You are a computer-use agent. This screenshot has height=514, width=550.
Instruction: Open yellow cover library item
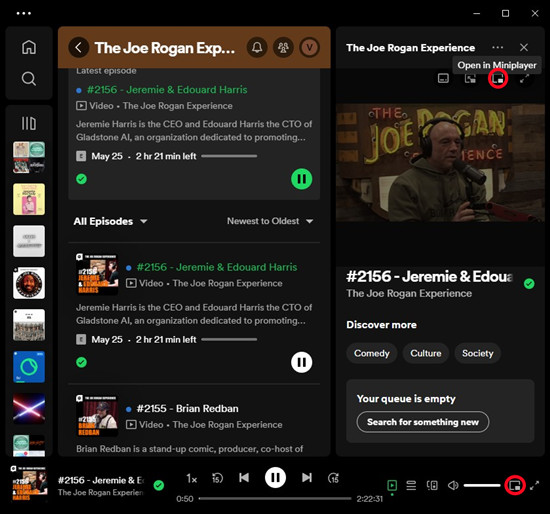pyautogui.click(x=29, y=199)
